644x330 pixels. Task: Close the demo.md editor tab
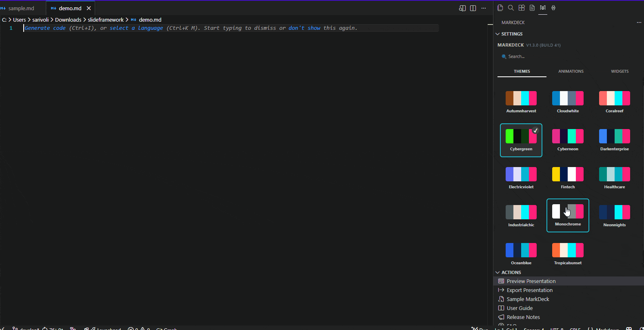pyautogui.click(x=89, y=8)
